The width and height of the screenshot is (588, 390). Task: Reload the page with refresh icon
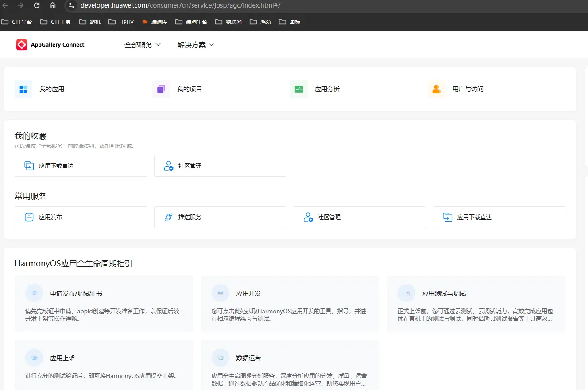37,5
